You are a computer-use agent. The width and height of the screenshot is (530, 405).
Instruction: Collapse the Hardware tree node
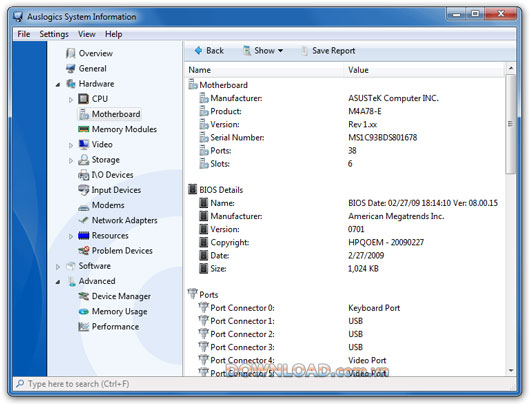click(58, 85)
